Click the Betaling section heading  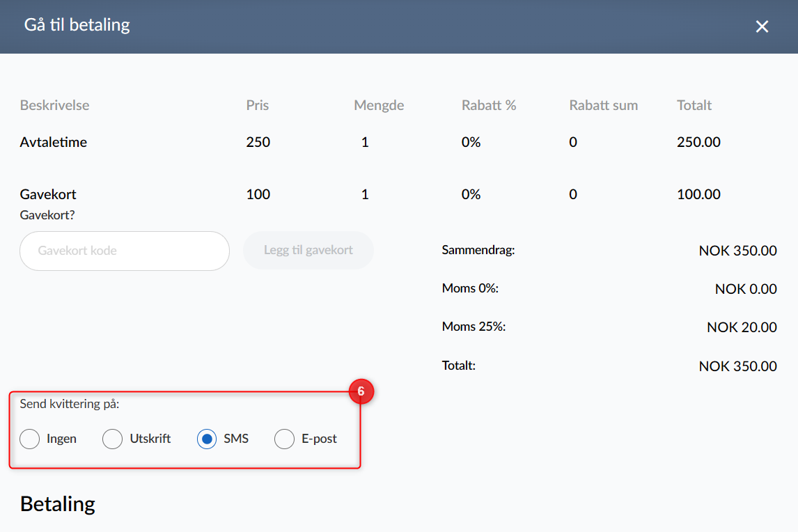(x=58, y=504)
